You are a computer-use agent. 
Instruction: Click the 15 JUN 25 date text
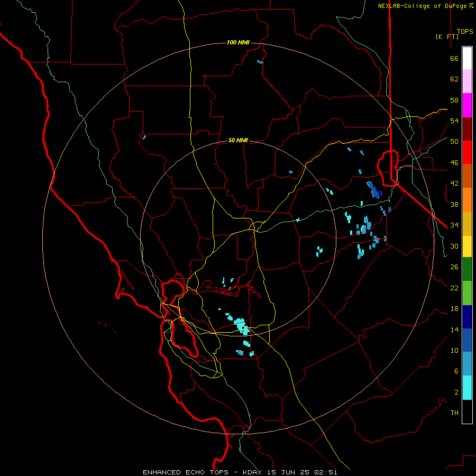tap(288, 472)
